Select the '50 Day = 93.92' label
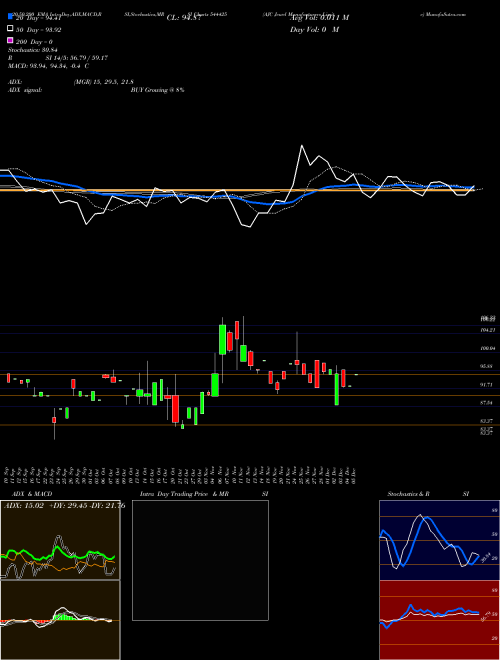 pyautogui.click(x=38, y=30)
